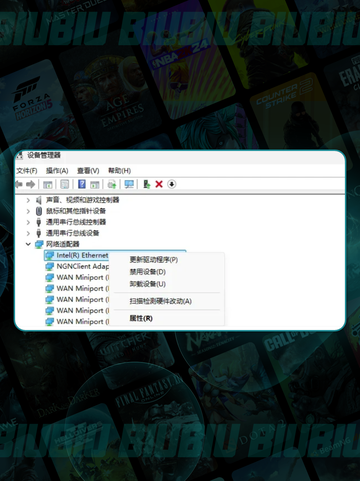
Task: Click the speaker icon beside 声音、视频和游戏控制器
Action: pos(39,200)
